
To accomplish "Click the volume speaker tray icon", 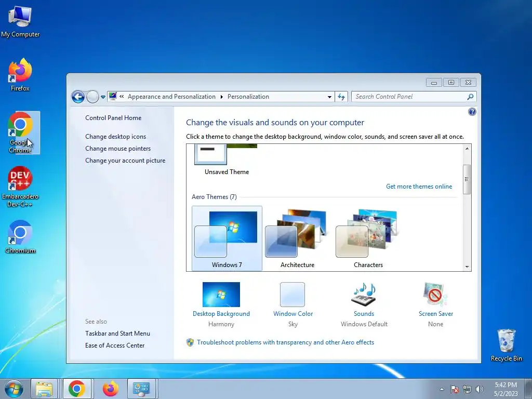I will point(480,389).
